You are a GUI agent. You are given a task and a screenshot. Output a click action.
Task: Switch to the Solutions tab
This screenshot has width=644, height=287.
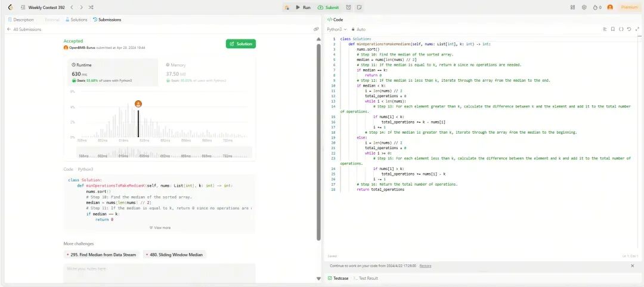76,20
